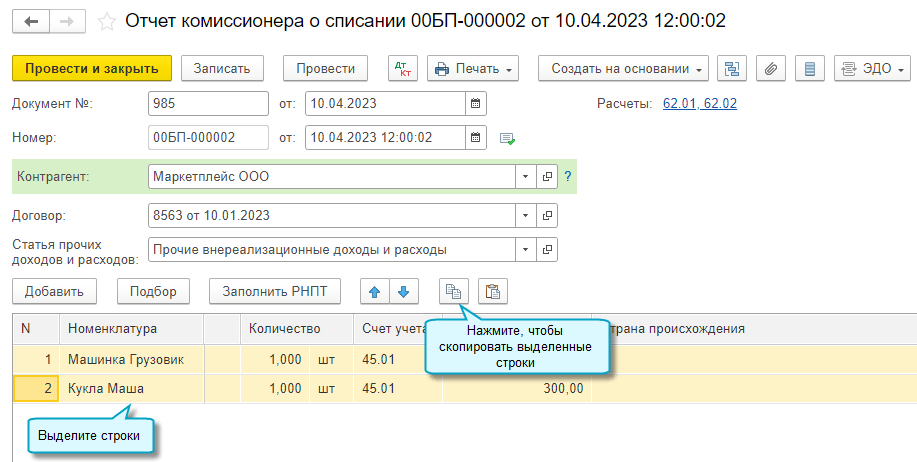
Task: Click Провести и закрыть button
Action: point(92,68)
